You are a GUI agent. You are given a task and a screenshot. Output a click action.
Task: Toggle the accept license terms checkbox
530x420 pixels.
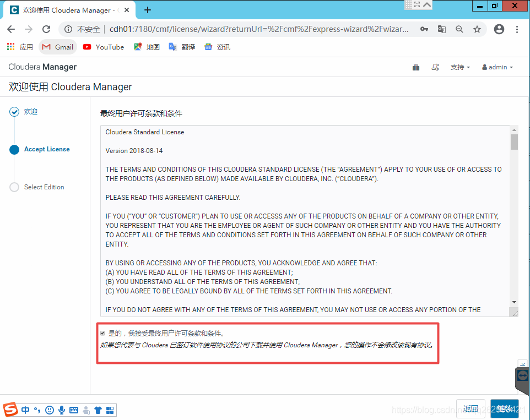103,334
